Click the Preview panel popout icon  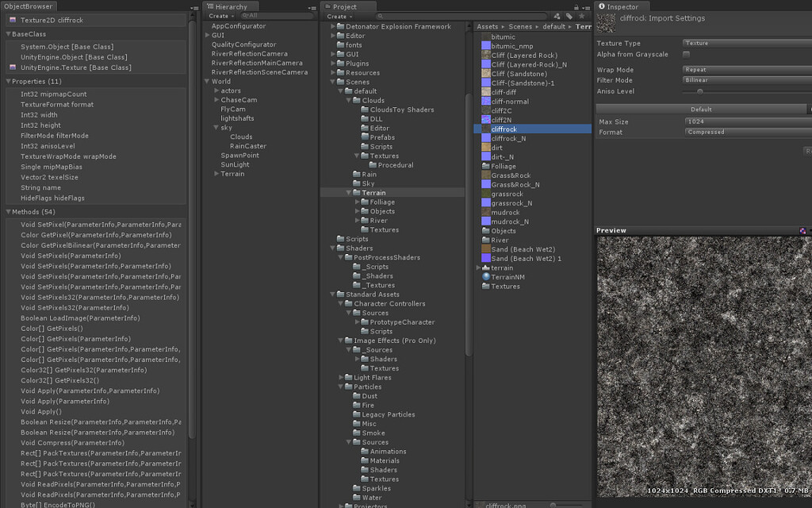pyautogui.click(x=804, y=230)
